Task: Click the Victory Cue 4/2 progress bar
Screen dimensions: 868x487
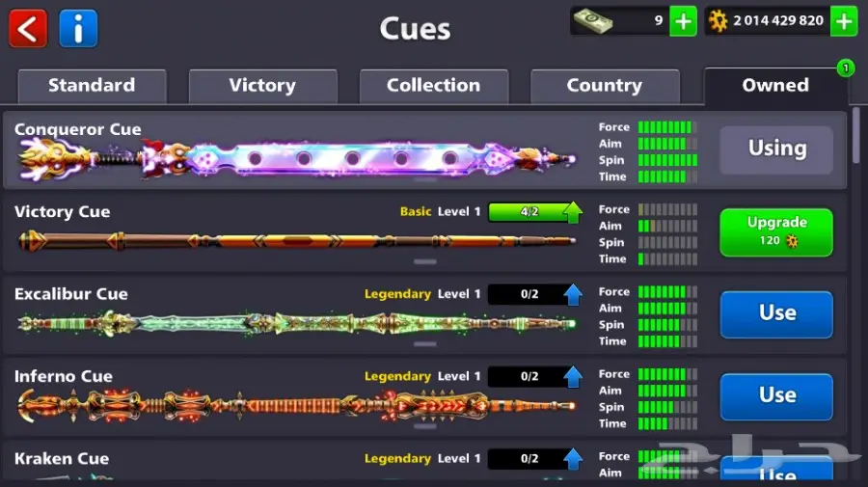Action: pos(529,212)
